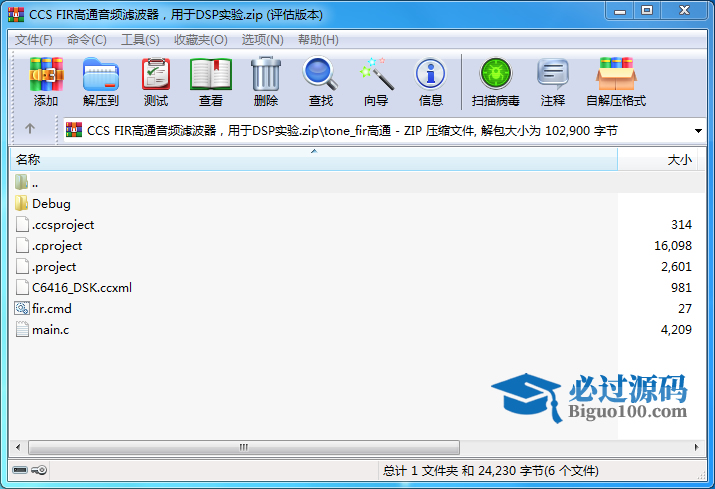Select the Debug folder icon

(x=21, y=203)
